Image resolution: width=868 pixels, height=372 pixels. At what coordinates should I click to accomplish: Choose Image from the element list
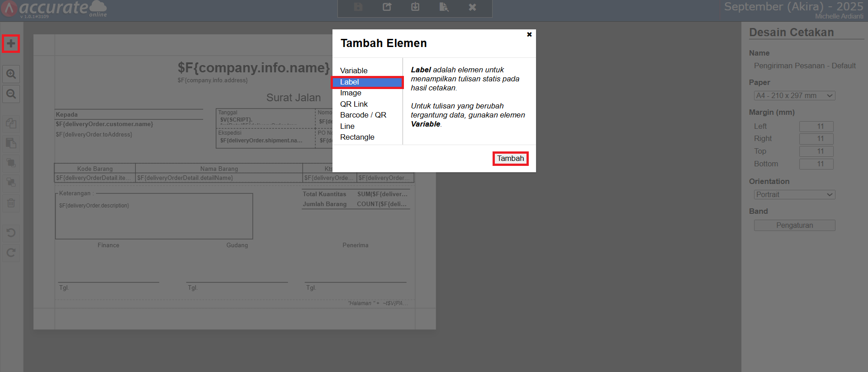click(351, 93)
